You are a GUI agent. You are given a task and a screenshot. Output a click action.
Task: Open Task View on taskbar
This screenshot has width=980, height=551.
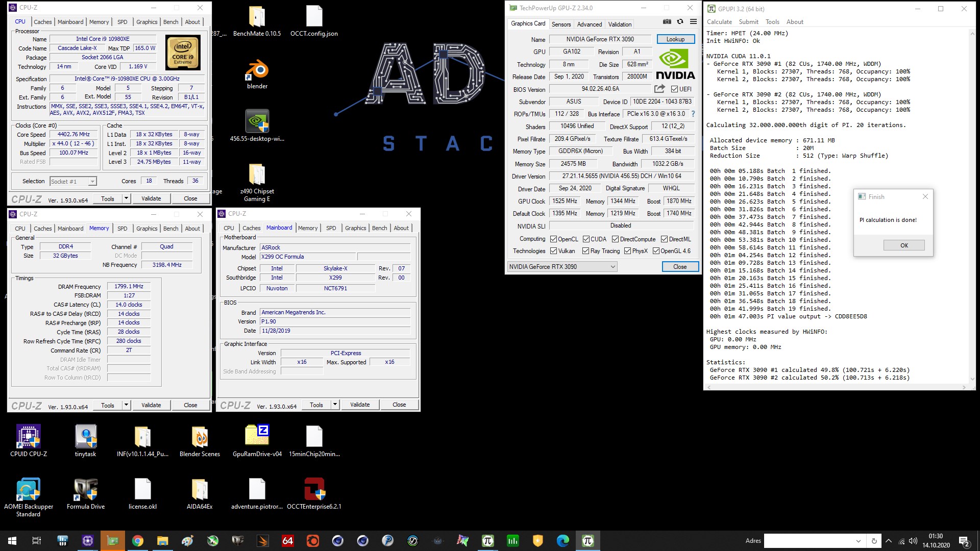point(37,541)
